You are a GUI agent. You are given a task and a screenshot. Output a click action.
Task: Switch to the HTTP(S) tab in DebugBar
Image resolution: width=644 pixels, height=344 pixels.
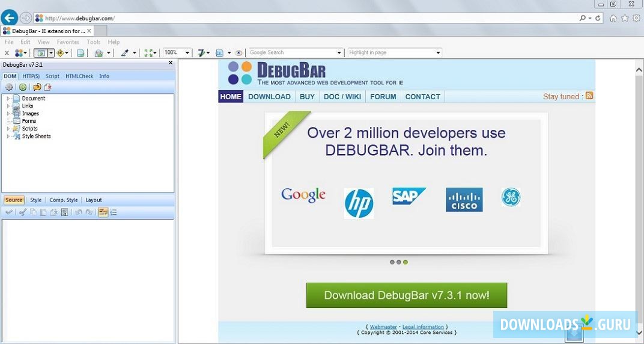pos(31,76)
